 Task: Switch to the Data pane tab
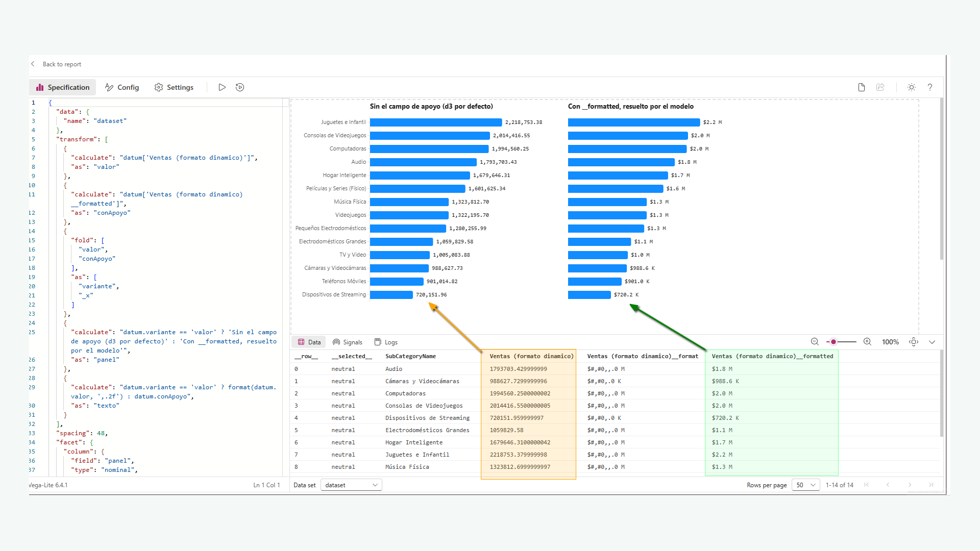[309, 342]
